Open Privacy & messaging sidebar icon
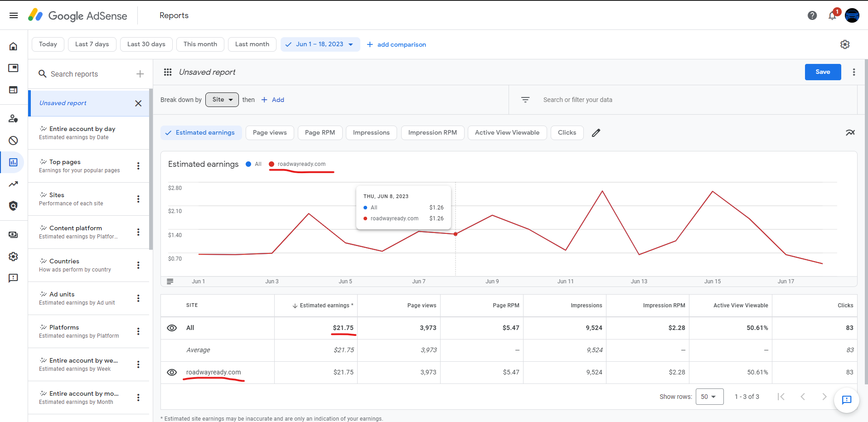 [x=14, y=119]
